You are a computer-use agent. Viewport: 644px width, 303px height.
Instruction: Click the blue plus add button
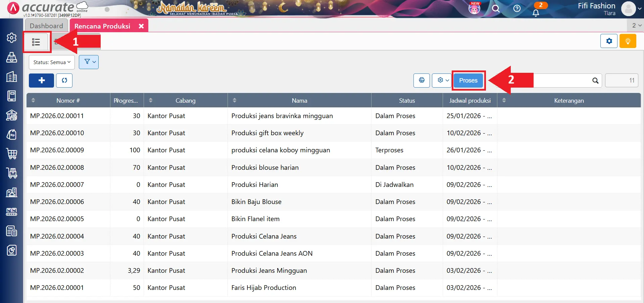click(41, 81)
